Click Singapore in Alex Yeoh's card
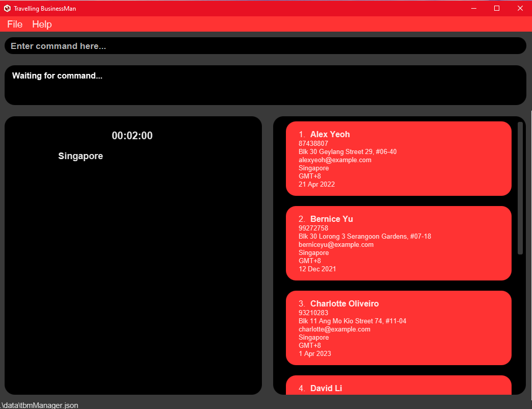The image size is (532, 409). pos(313,168)
